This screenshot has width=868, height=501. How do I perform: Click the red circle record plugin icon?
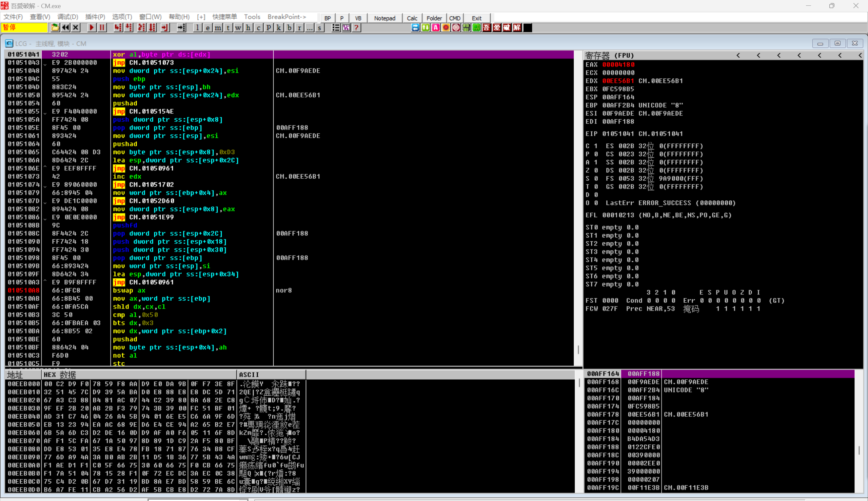(446, 27)
